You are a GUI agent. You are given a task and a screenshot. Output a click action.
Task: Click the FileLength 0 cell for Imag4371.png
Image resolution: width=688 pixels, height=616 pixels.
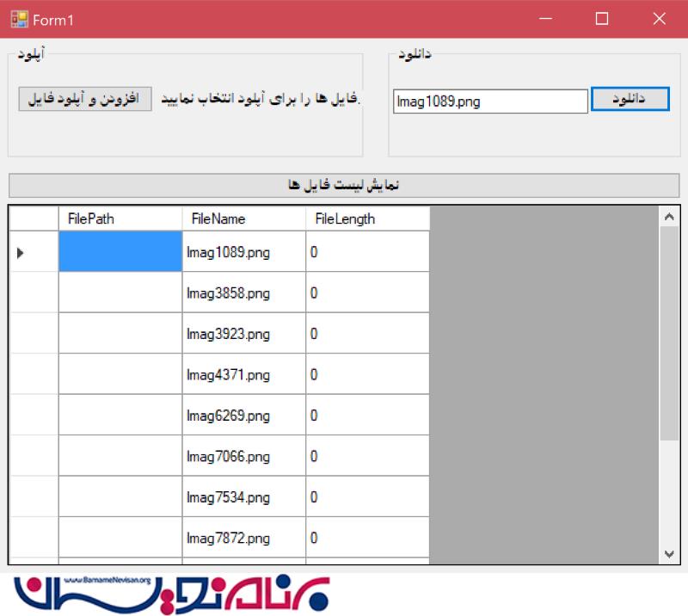coord(368,374)
